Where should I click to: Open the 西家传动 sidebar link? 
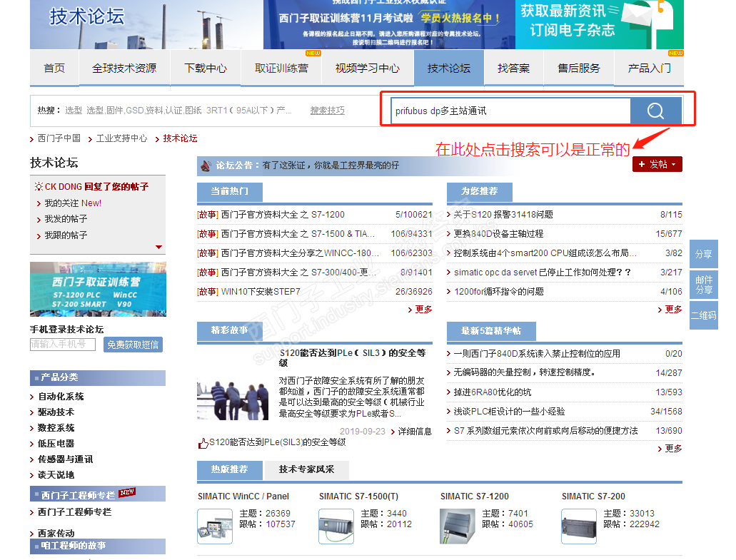point(56,534)
